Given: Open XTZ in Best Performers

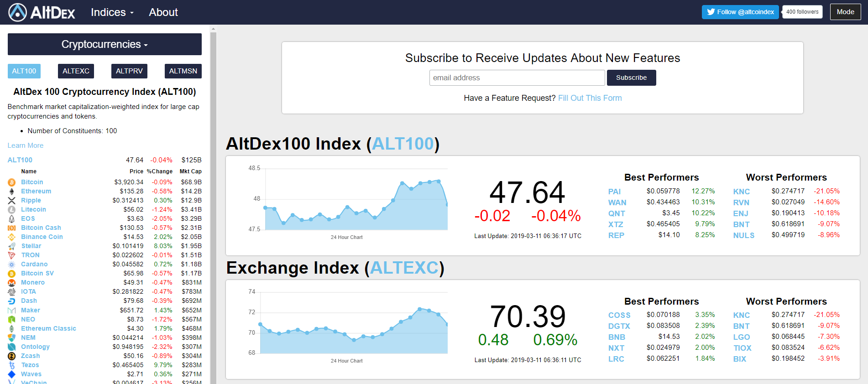Looking at the screenshot, I should 616,224.
